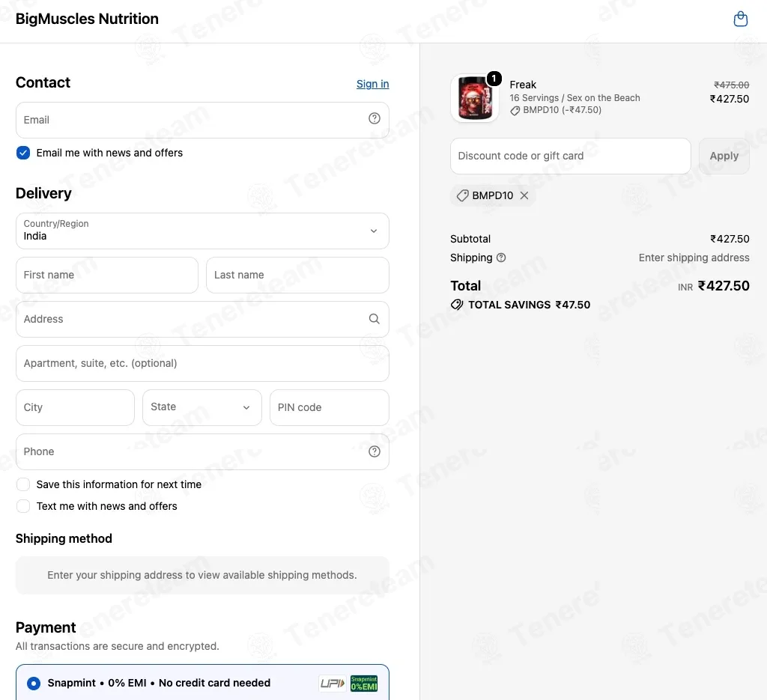Click the Snapmint 0% EMI badge
The width and height of the screenshot is (767, 700).
(x=364, y=683)
